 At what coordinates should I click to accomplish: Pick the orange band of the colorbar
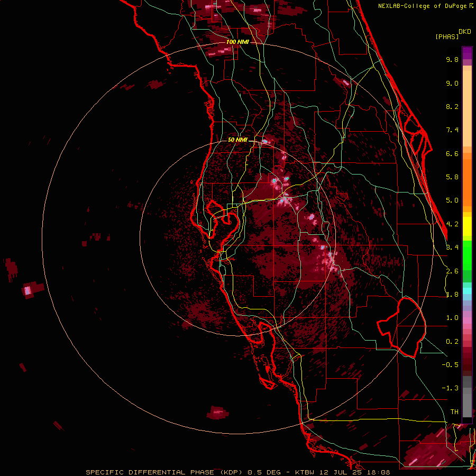(467, 182)
